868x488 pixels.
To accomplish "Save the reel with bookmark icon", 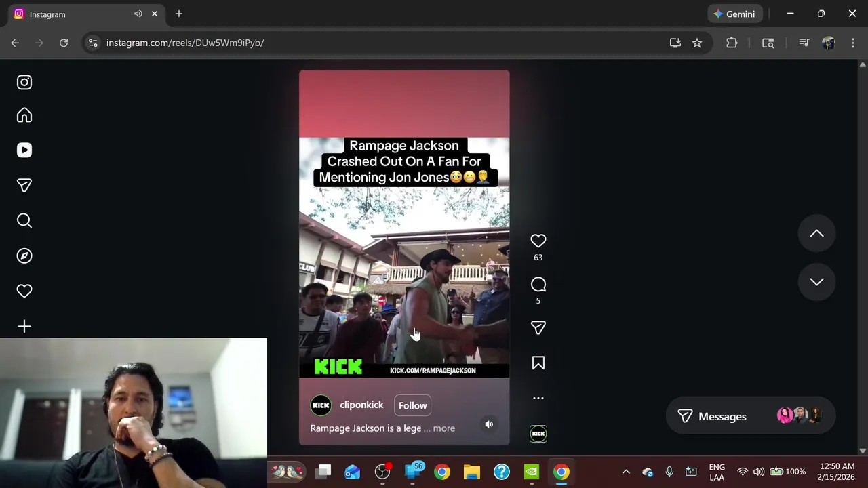I will [x=538, y=363].
